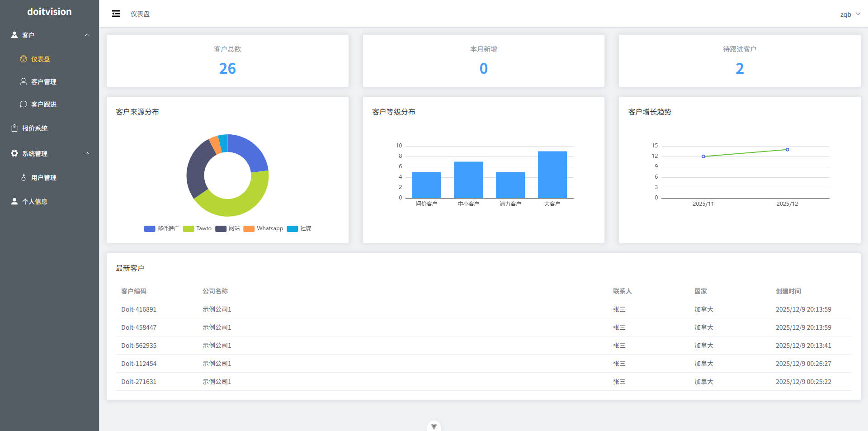The width and height of the screenshot is (868, 431).
Task: Select 仪表盘 in the sidebar
Action: pyautogui.click(x=49, y=59)
